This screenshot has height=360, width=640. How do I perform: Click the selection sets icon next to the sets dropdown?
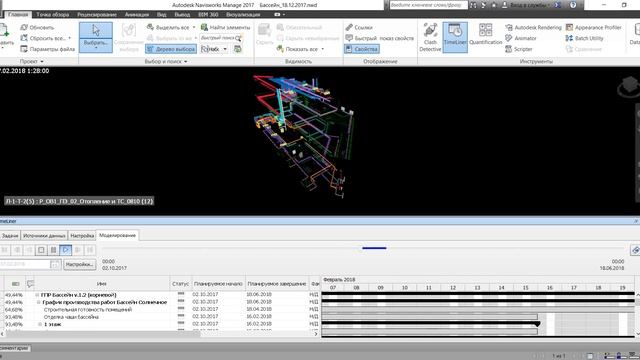pos(238,49)
